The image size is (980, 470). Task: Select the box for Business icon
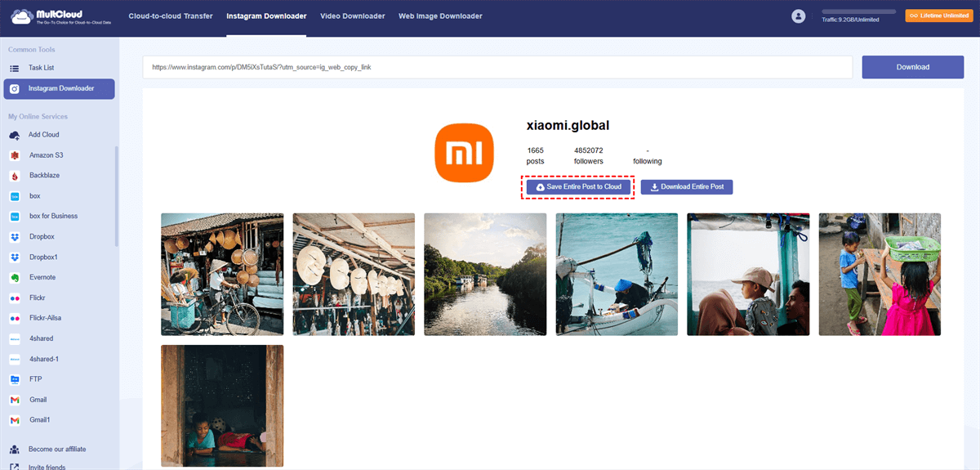point(14,217)
